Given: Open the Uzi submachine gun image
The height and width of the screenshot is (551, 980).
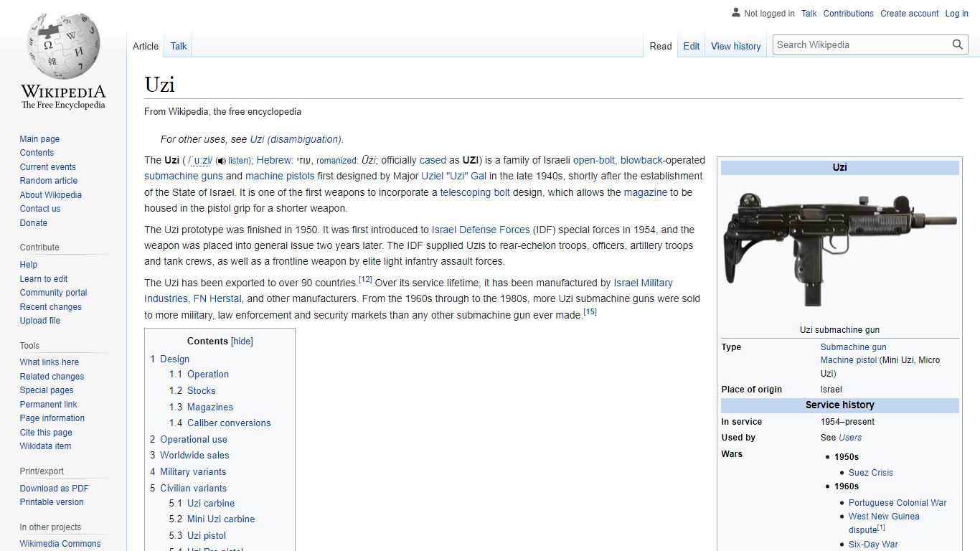Looking at the screenshot, I should (839, 250).
